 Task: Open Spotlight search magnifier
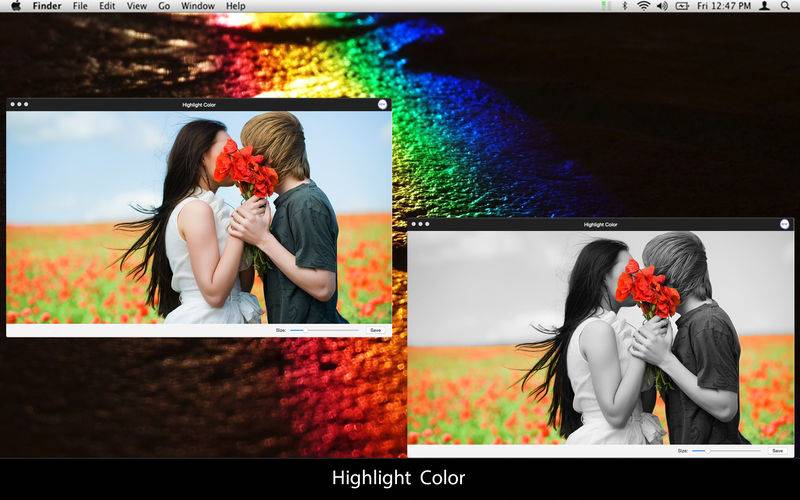coord(786,6)
